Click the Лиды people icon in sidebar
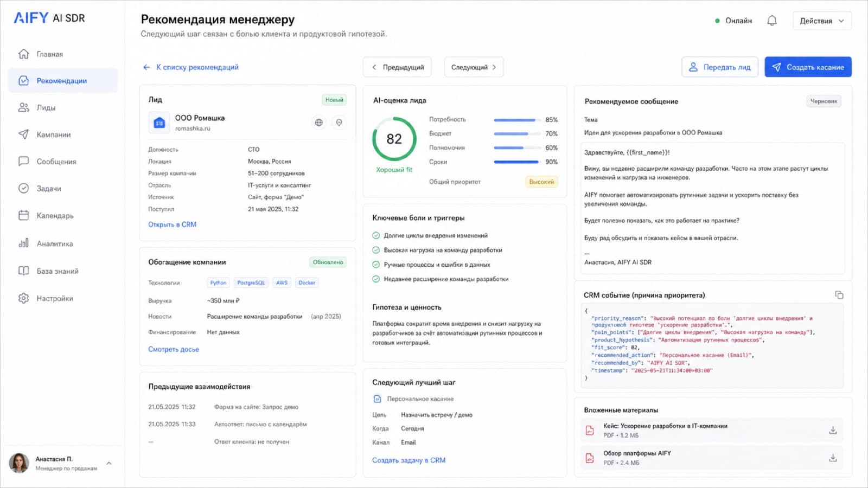Viewport: 868px width, 488px height. 23,107
